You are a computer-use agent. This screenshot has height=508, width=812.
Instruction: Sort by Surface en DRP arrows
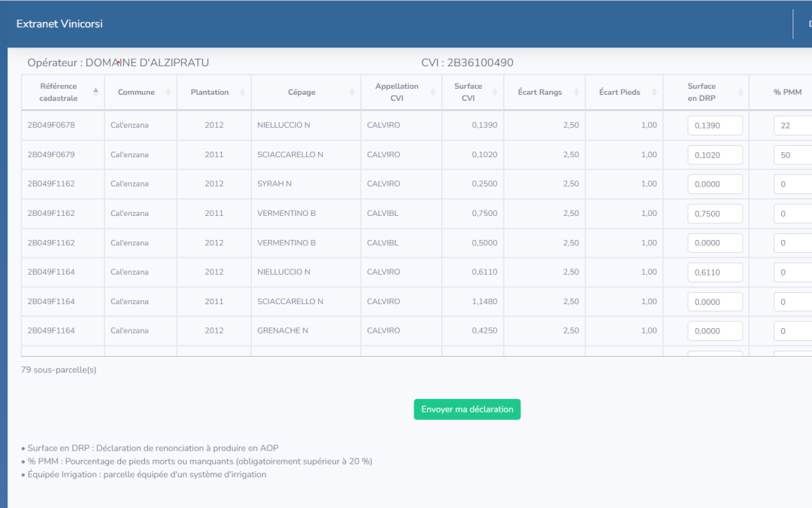click(x=741, y=93)
